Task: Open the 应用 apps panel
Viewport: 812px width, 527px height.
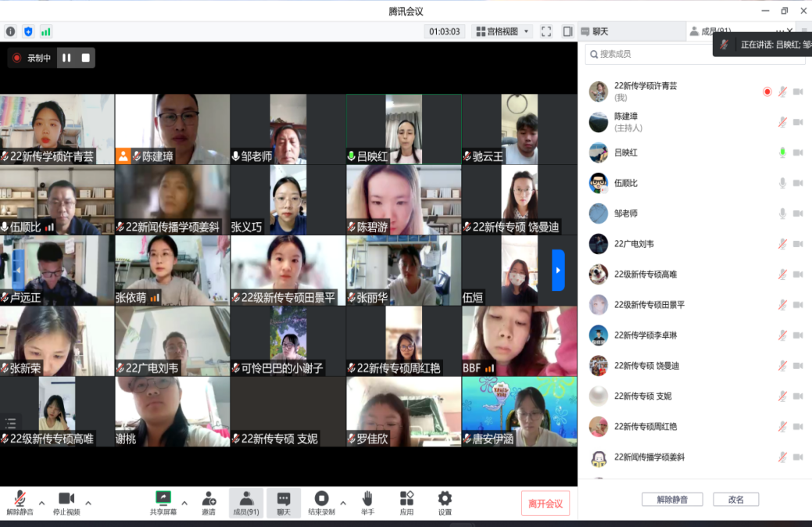Action: click(x=406, y=502)
